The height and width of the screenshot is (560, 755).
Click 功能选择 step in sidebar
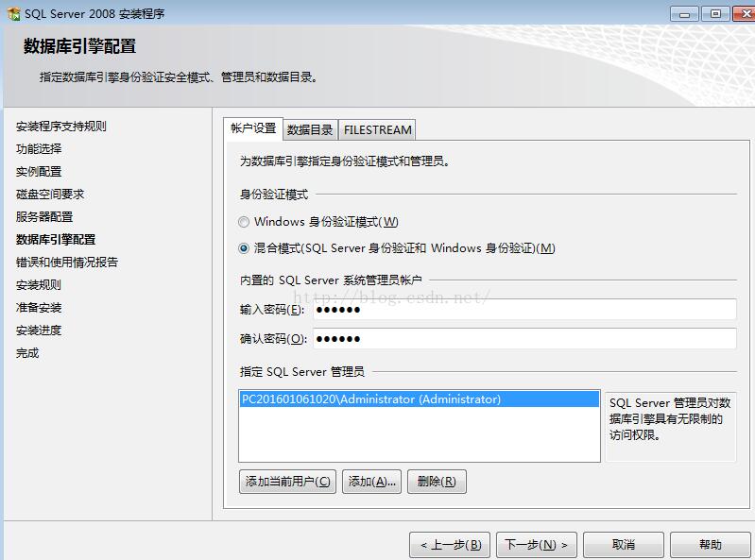click(x=39, y=149)
